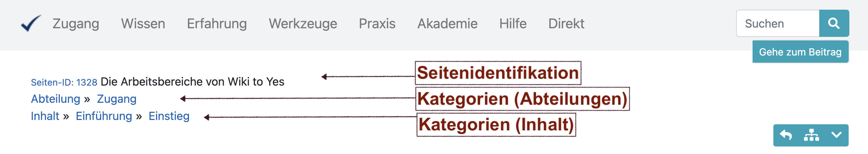
Task: Select the Werkzeuge menu item
Action: coord(303,24)
